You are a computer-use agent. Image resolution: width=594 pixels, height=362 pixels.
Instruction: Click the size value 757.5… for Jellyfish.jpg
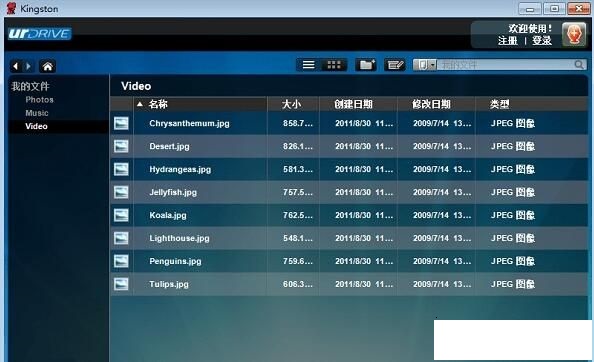[x=298, y=192]
